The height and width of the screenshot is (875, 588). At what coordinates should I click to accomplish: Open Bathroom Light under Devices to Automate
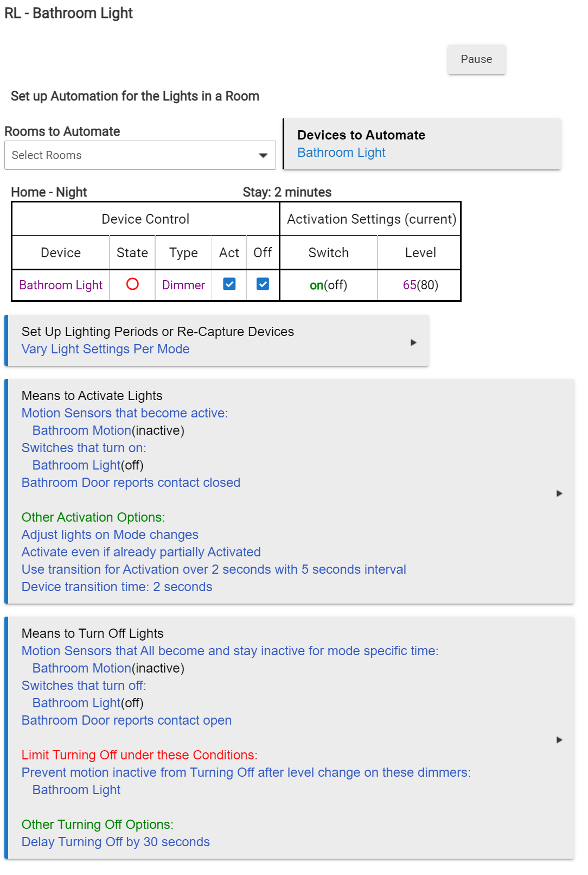341,153
